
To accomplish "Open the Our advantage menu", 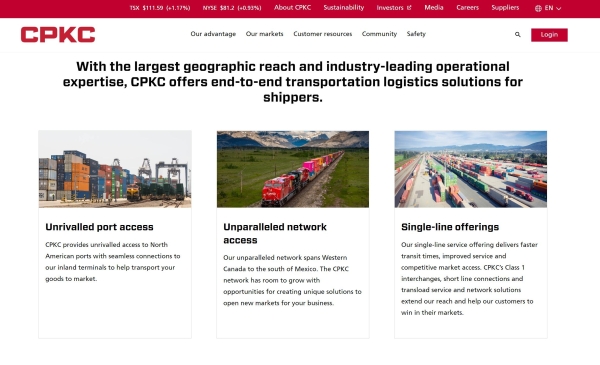I will [x=213, y=34].
